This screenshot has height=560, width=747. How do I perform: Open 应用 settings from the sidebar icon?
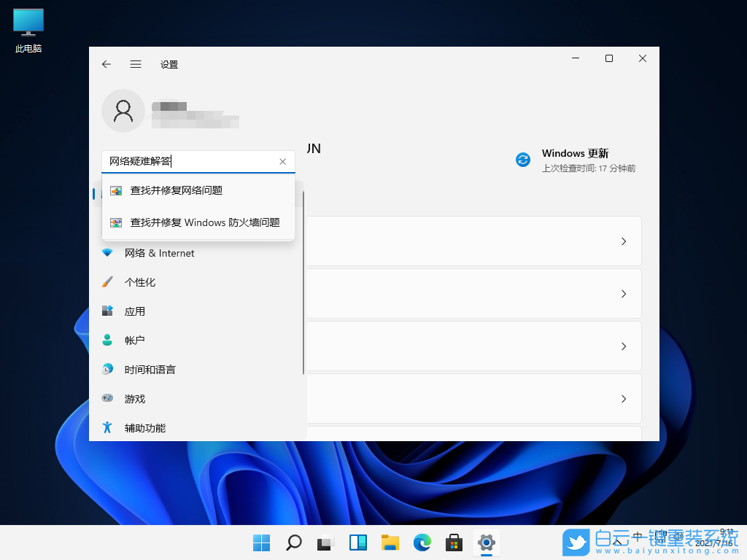pyautogui.click(x=107, y=311)
